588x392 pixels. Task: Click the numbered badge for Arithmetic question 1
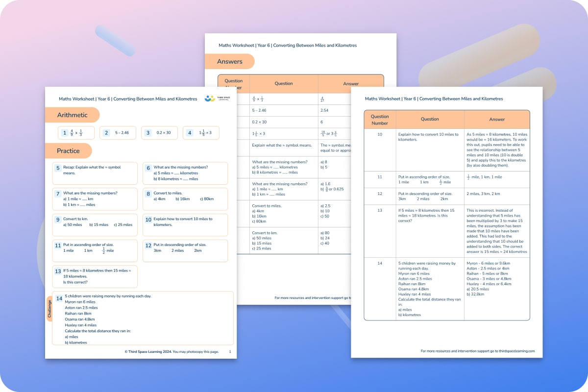tap(64, 132)
